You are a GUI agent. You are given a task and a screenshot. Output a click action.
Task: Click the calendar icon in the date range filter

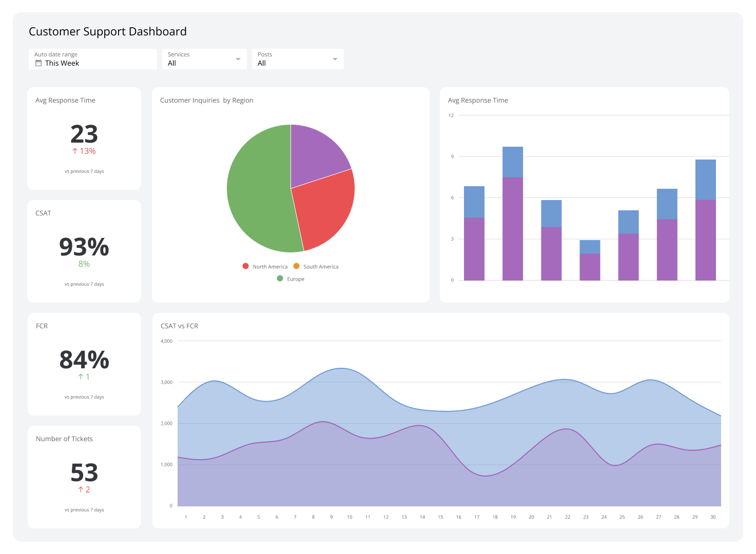[x=38, y=63]
